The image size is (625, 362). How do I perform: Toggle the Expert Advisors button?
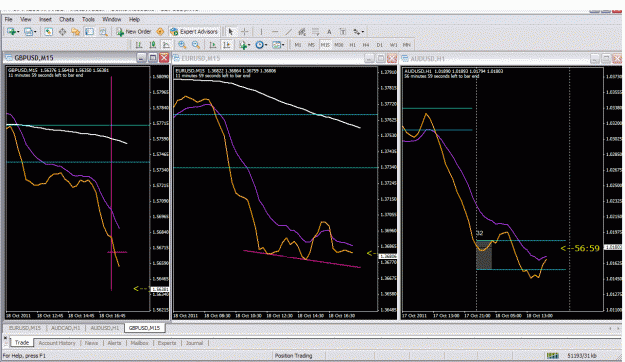pyautogui.click(x=194, y=31)
